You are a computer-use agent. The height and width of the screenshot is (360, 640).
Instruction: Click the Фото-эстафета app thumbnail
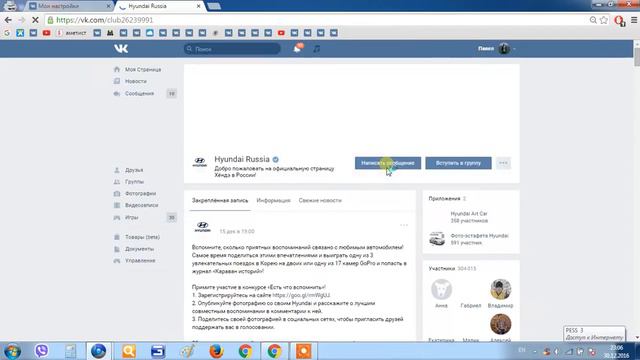click(437, 239)
